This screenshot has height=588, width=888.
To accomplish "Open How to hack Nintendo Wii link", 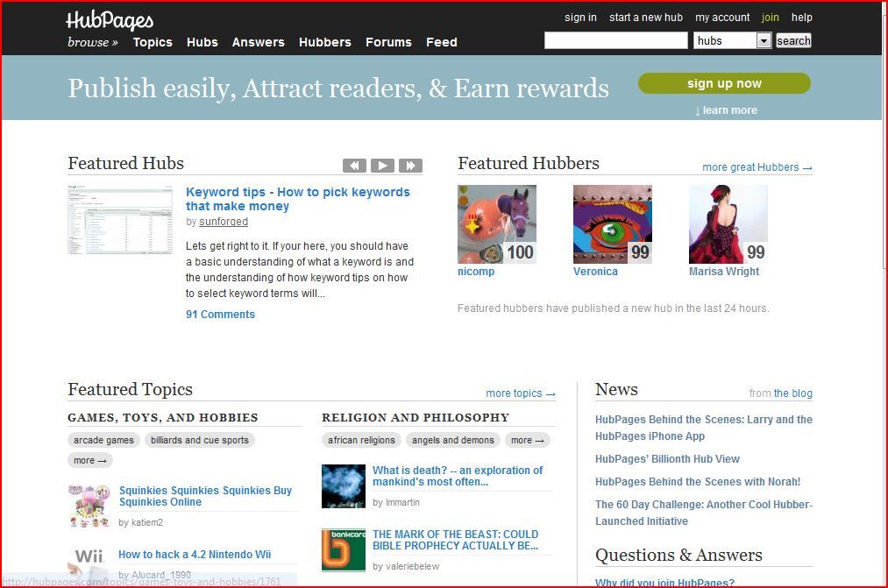I will pos(195,555).
